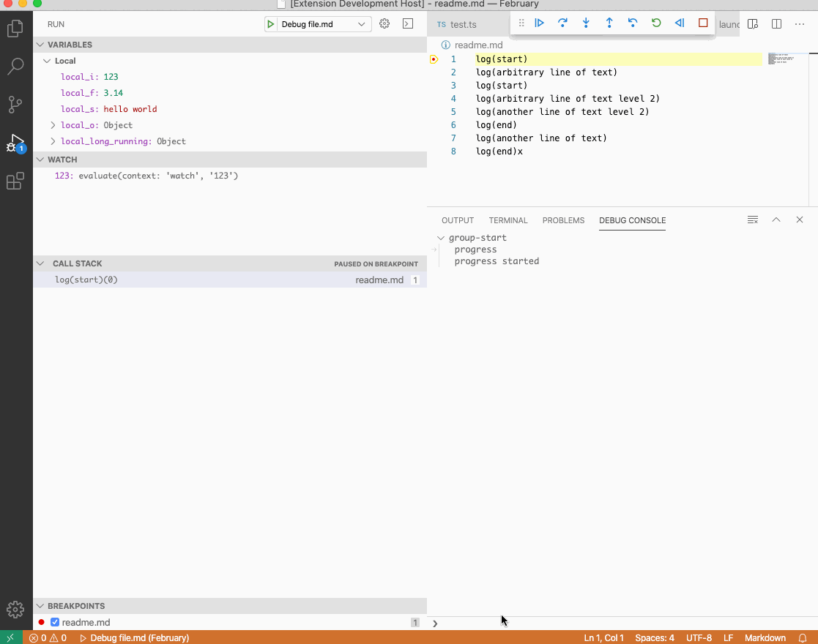Expand the local_o Object variable
Image resolution: width=818 pixels, height=644 pixels.
(52, 125)
